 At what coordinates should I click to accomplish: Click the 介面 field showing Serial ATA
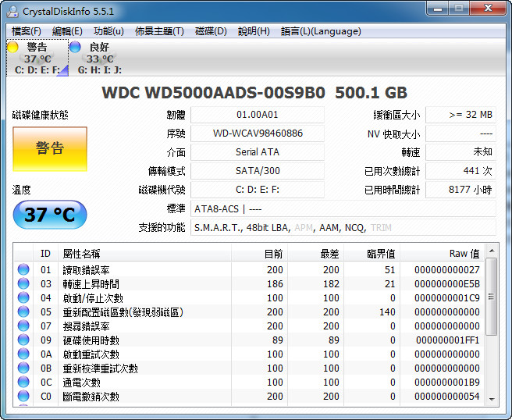point(258,152)
